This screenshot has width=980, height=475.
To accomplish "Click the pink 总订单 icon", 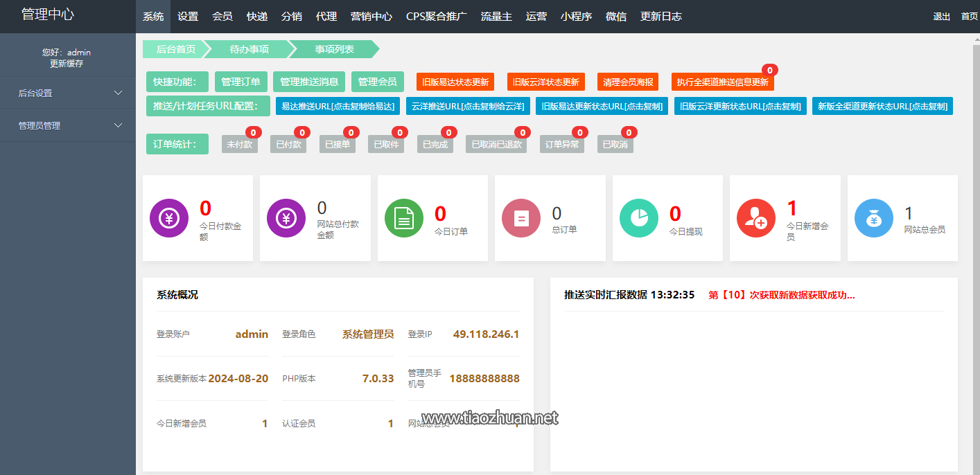I will point(521,218).
